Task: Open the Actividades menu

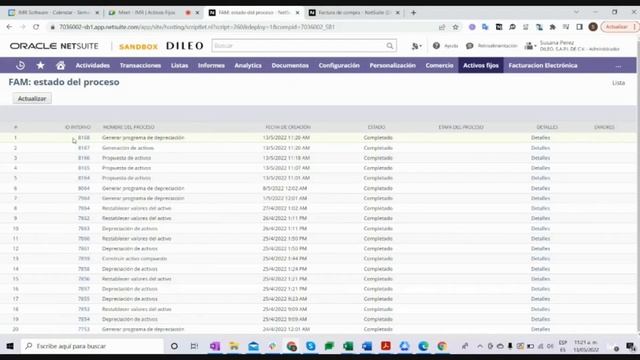Action: (92, 65)
